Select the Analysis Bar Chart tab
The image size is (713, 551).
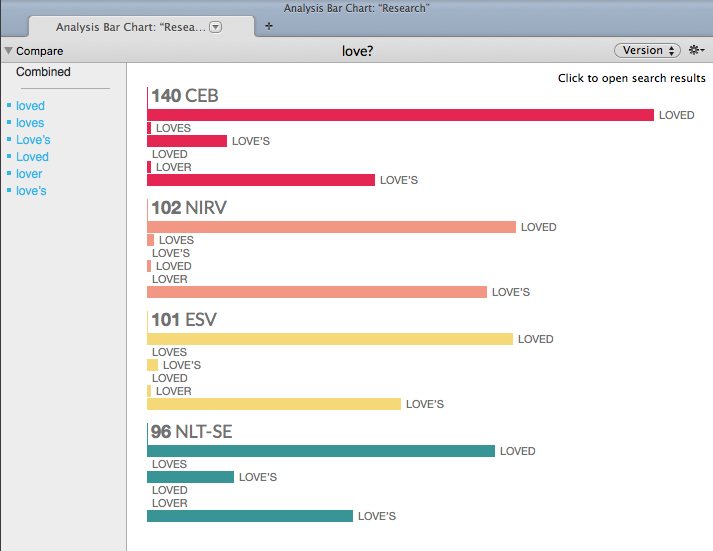click(130, 27)
